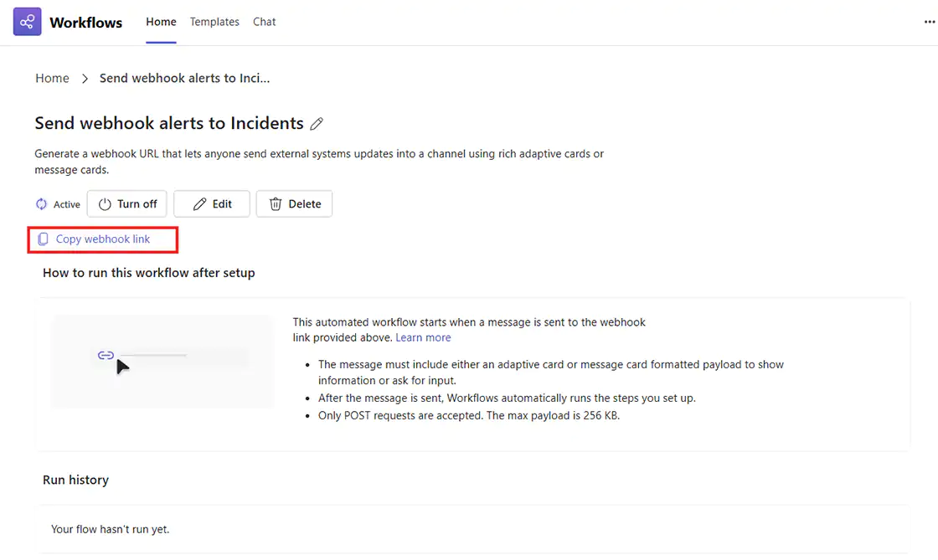Image resolution: width=938 pixels, height=560 pixels.
Task: Click the link chain icon in illustration
Action: coord(106,356)
